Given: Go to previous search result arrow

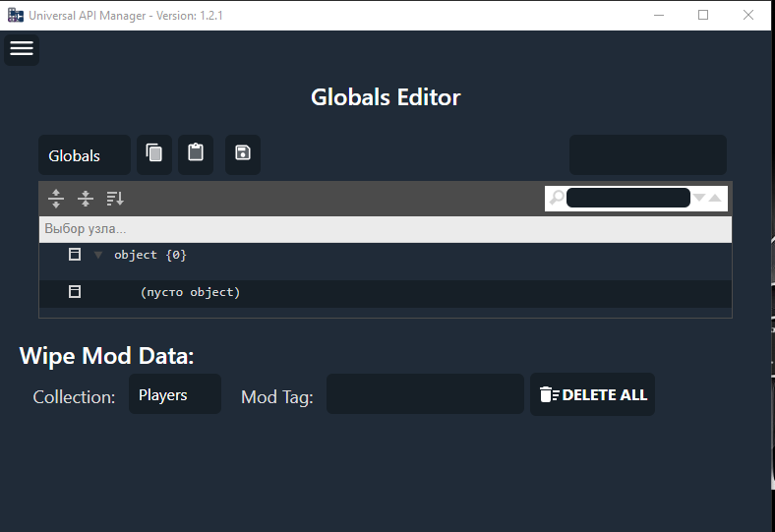Looking at the screenshot, I should (x=715, y=198).
